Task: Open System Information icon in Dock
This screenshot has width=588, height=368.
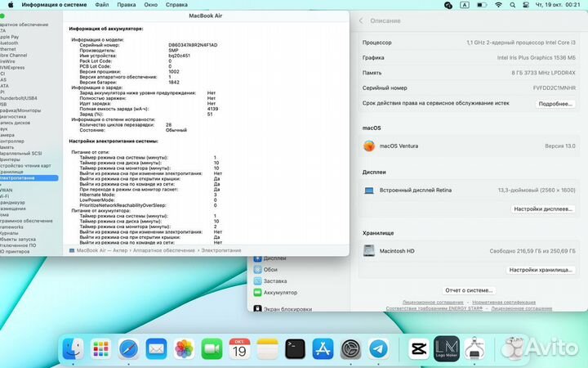Action: tap(474, 349)
